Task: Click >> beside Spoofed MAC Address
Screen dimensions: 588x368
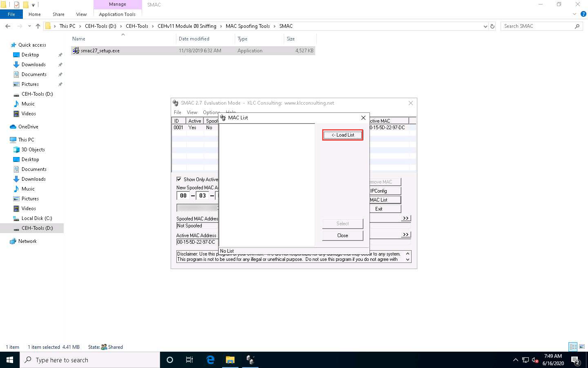Action: click(x=406, y=218)
